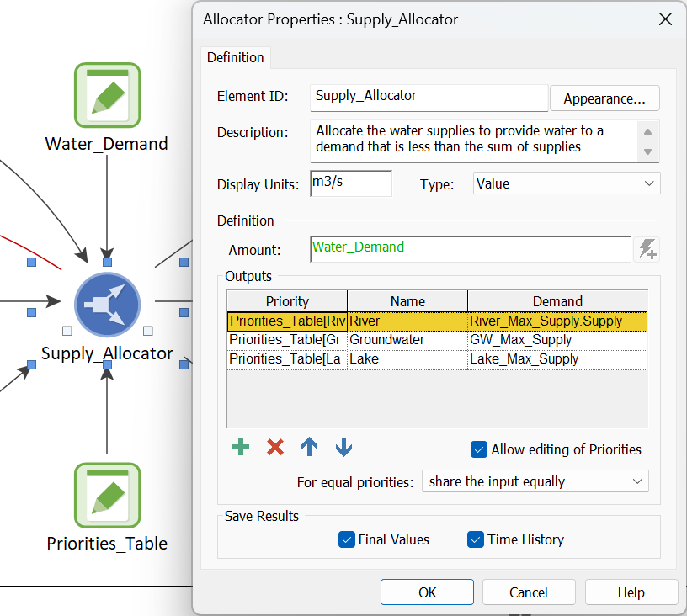This screenshot has width=687, height=616.
Task: Toggle Allow editing of Priorities checkbox
Action: coord(478,449)
